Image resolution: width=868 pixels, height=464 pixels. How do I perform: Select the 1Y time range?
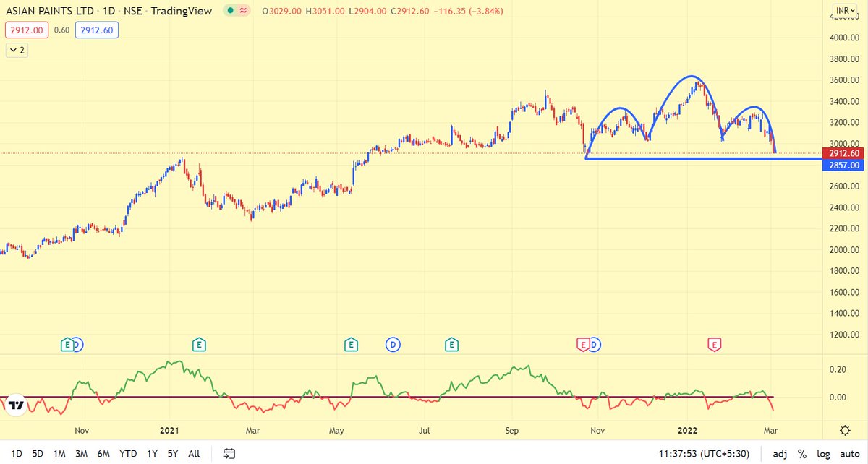[x=152, y=453]
